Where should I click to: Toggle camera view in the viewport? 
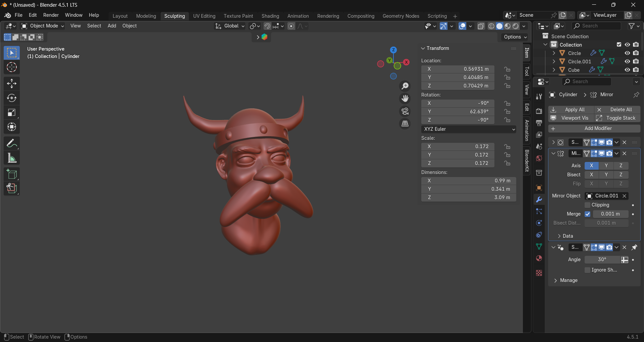click(x=405, y=111)
